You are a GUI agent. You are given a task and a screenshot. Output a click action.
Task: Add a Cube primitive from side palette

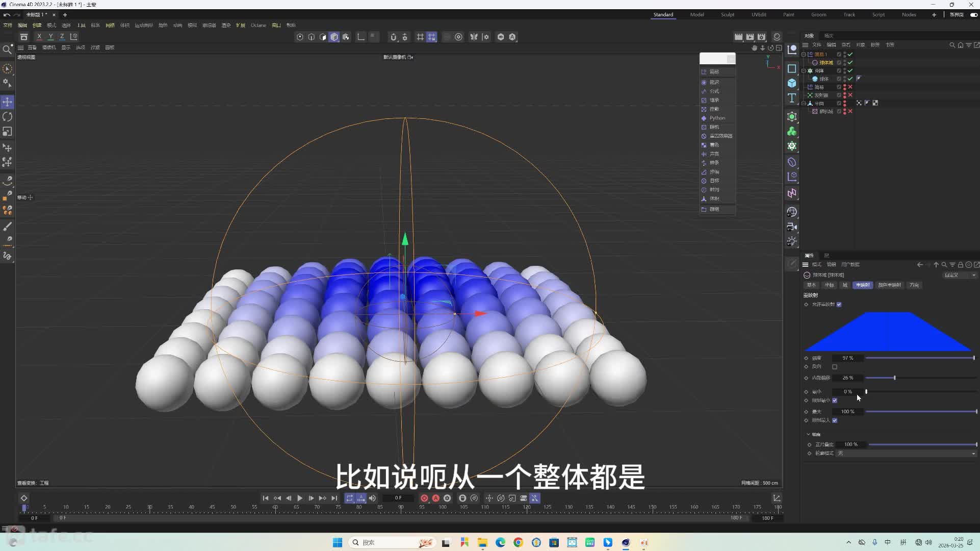(792, 83)
